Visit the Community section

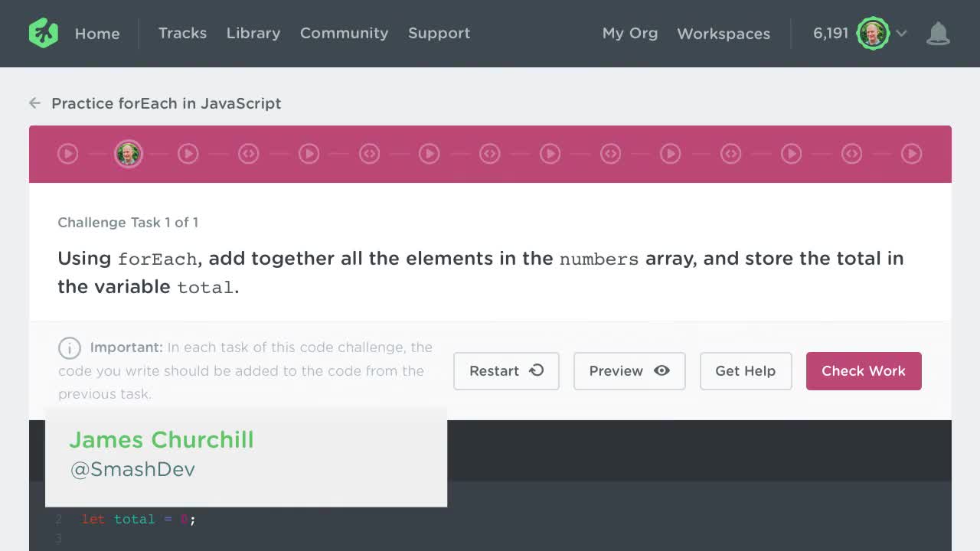(344, 33)
